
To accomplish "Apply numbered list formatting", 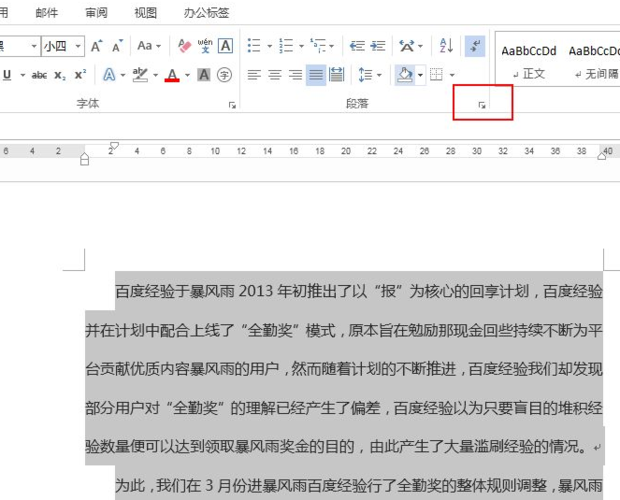I will click(x=286, y=46).
